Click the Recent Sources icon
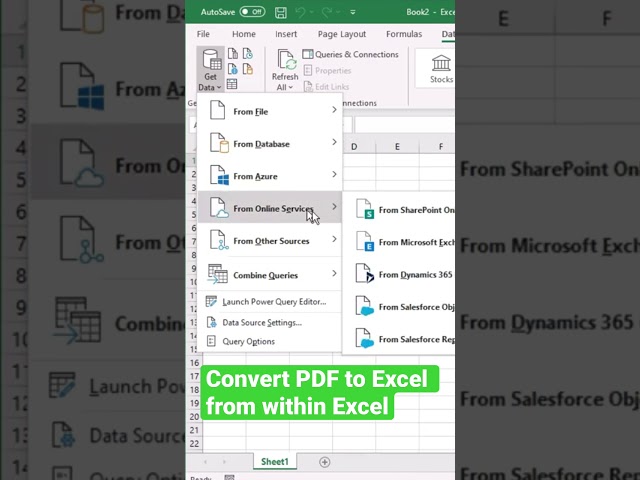 [x=248, y=53]
